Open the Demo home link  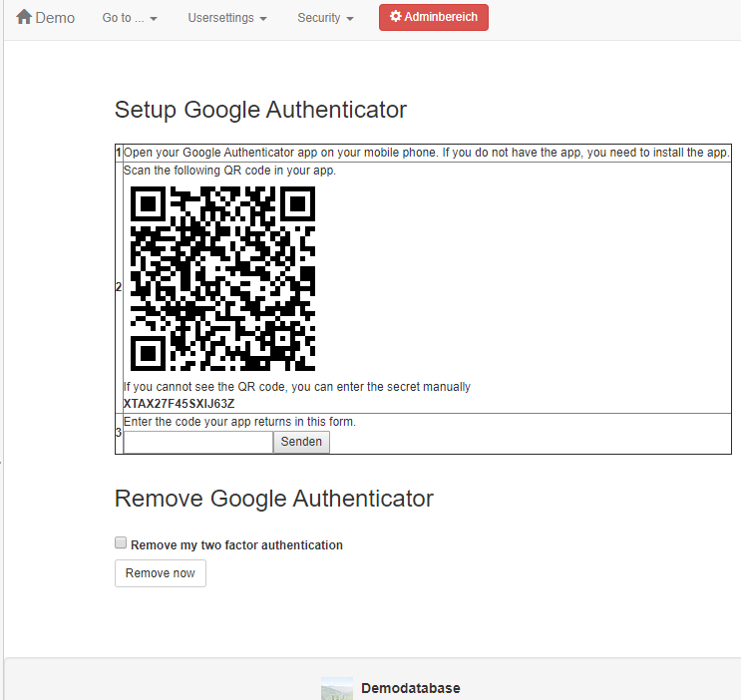click(x=45, y=18)
